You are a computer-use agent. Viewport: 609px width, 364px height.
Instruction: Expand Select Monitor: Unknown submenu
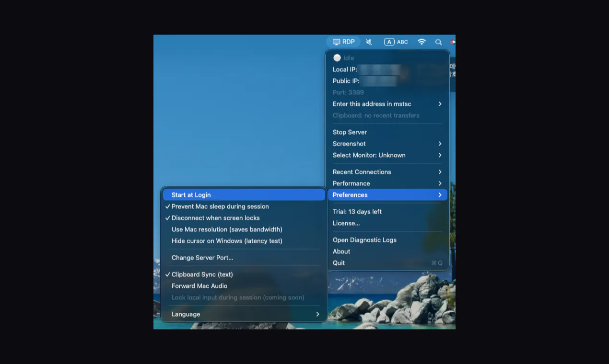(387, 155)
